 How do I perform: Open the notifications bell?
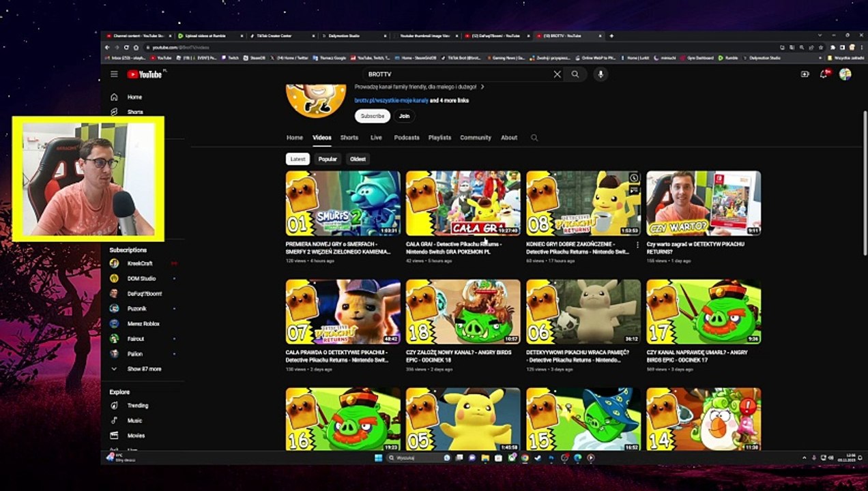(x=824, y=74)
